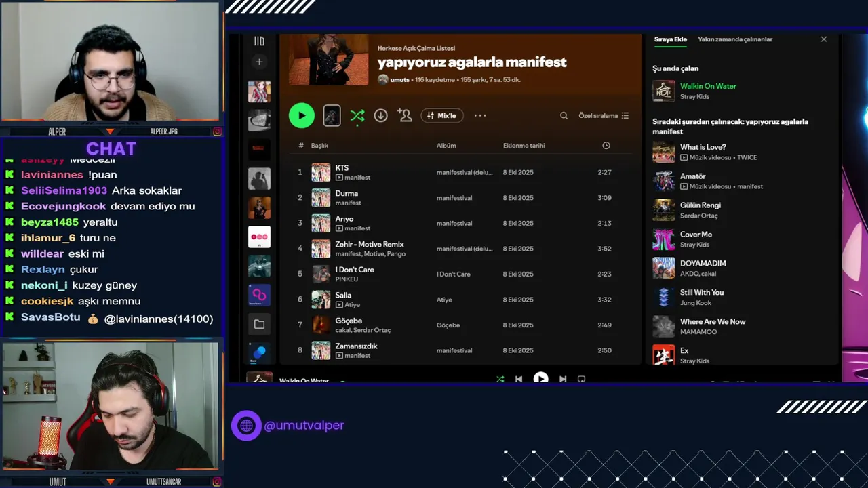Download the playlist with the arrow icon
This screenshot has height=488, width=868.
tap(380, 115)
